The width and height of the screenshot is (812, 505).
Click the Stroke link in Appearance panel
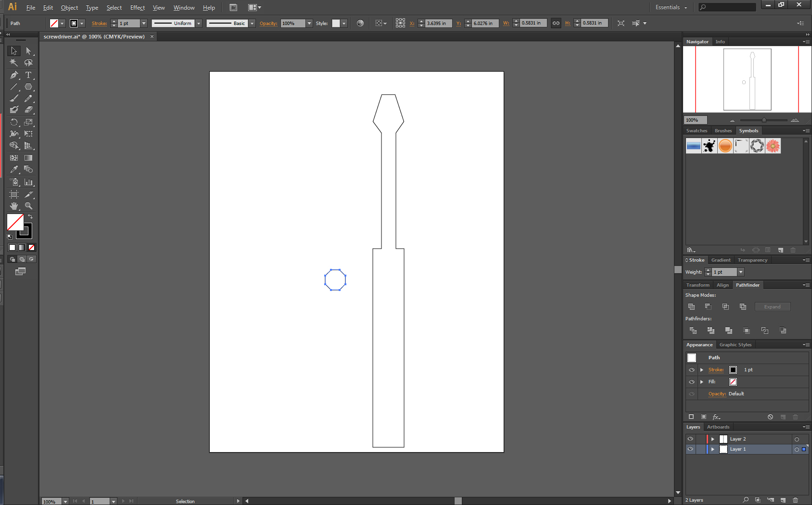pyautogui.click(x=716, y=370)
